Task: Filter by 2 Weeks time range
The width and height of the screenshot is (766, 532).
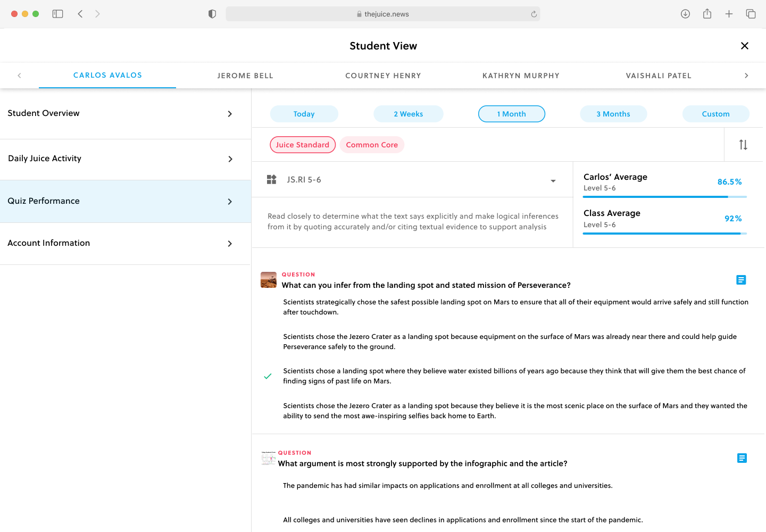Action: [x=408, y=114]
